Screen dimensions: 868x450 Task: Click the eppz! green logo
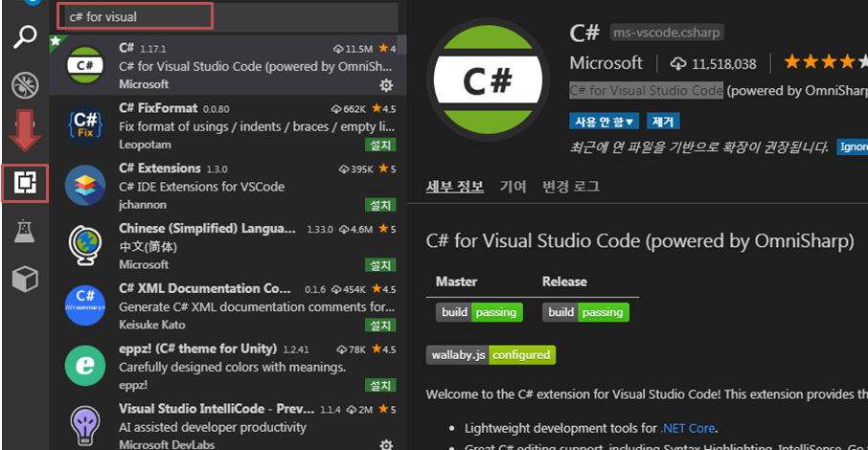click(84, 366)
